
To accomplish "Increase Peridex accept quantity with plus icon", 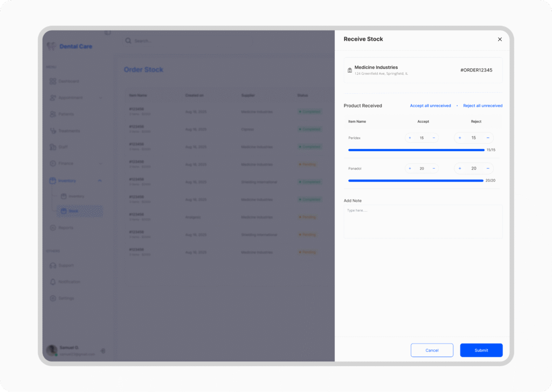I will point(410,138).
